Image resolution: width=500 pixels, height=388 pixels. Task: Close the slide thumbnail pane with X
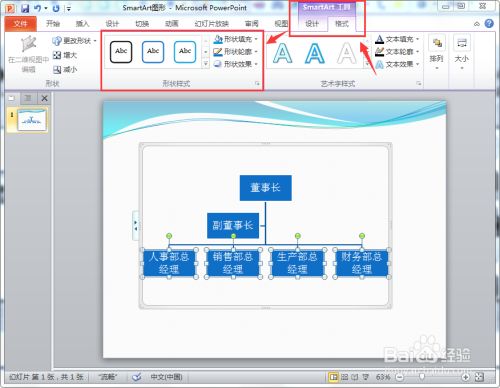click(44, 98)
